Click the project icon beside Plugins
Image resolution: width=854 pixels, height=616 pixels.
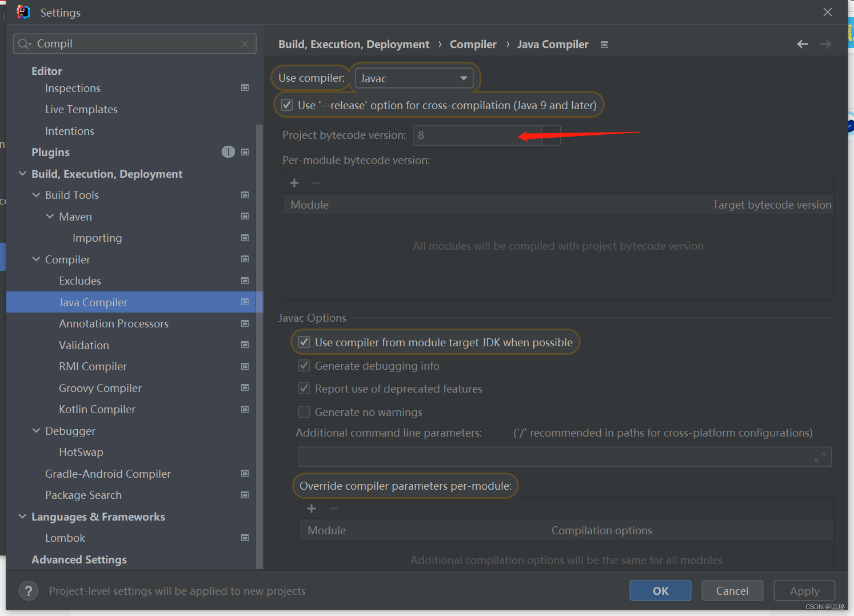tap(245, 152)
